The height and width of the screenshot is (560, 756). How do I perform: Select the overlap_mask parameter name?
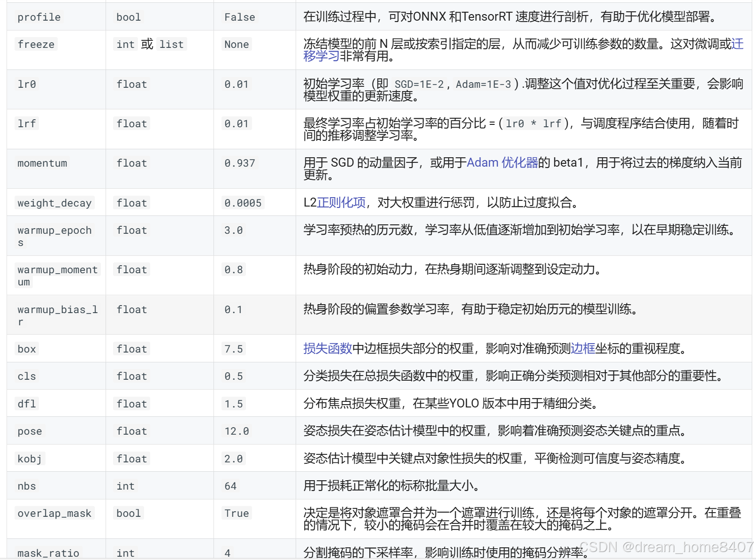pos(54,514)
